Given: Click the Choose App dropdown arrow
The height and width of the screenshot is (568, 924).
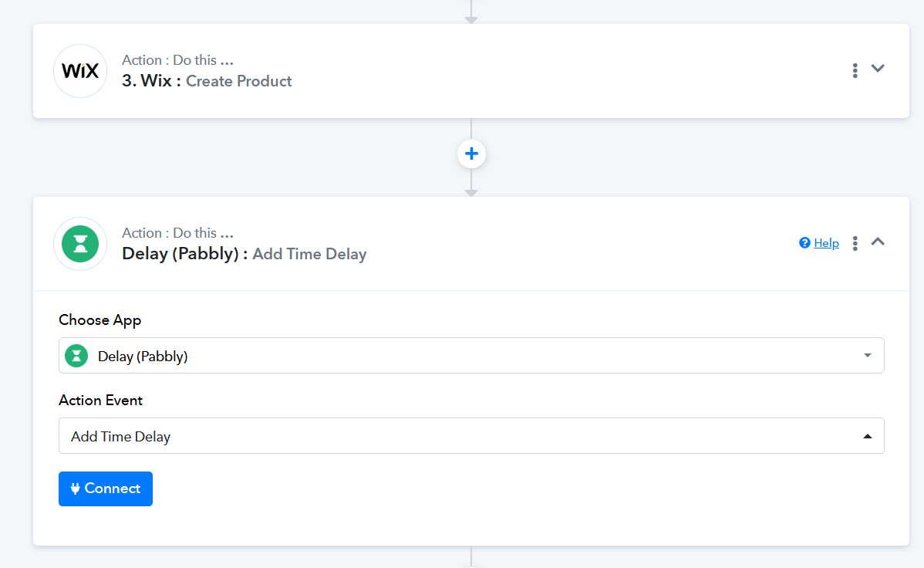Looking at the screenshot, I should pos(868,355).
